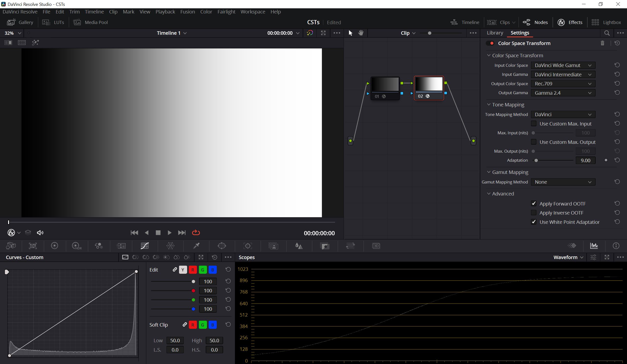The width and height of the screenshot is (627, 364).
Task: Open the Waveform scope type dropdown
Action: (568, 257)
